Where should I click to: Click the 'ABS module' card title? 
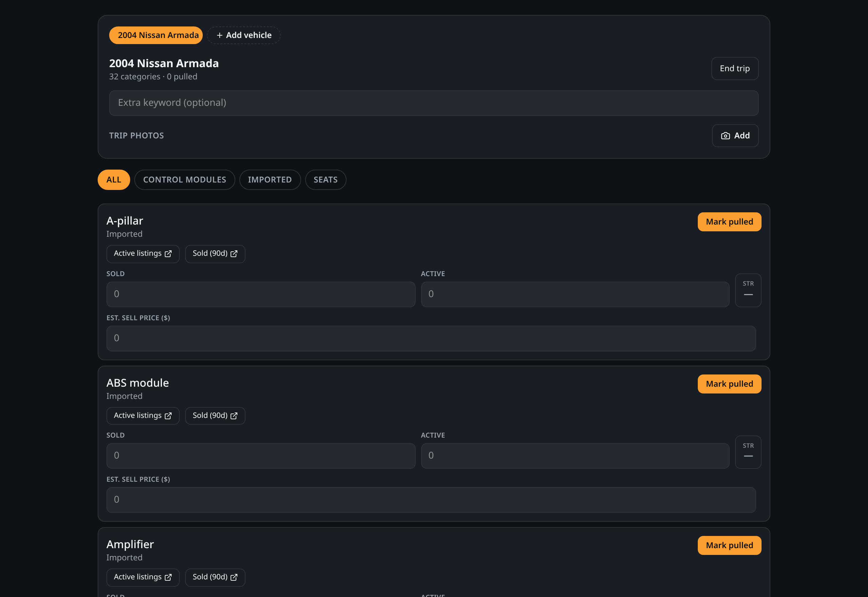point(138,383)
